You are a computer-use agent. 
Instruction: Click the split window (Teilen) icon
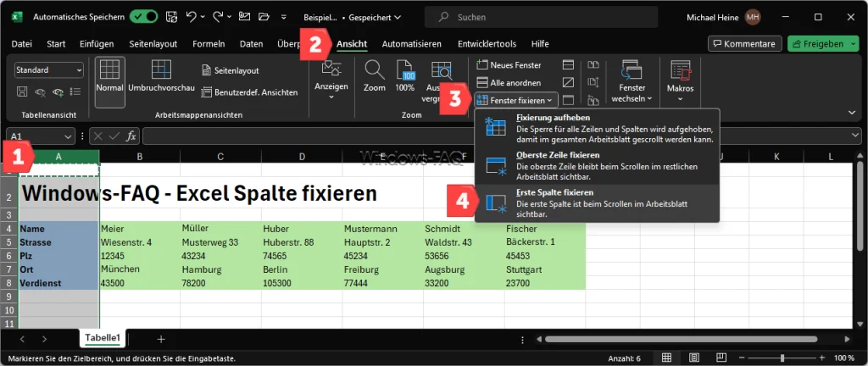click(568, 65)
